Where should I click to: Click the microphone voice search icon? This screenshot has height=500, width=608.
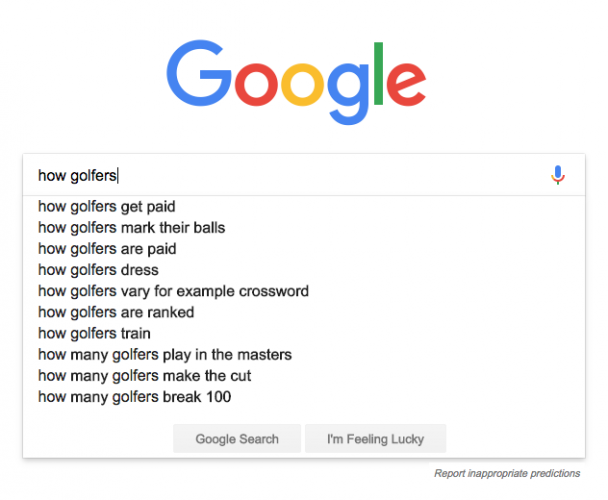pyautogui.click(x=558, y=175)
